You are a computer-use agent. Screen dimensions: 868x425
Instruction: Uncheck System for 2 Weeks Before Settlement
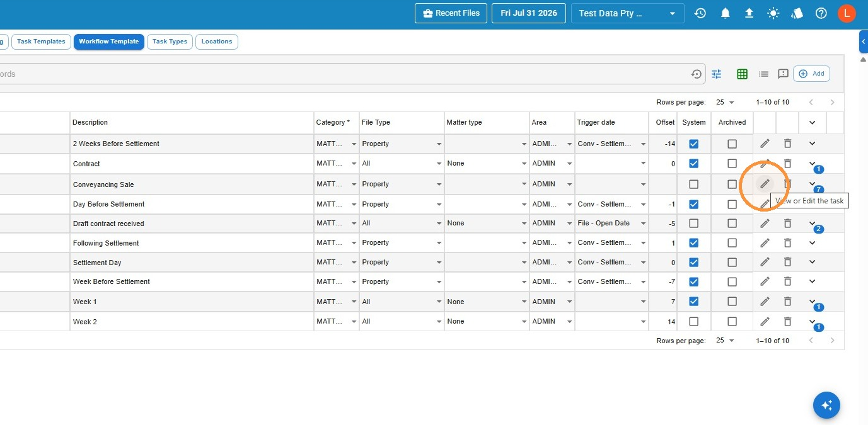pyautogui.click(x=693, y=144)
